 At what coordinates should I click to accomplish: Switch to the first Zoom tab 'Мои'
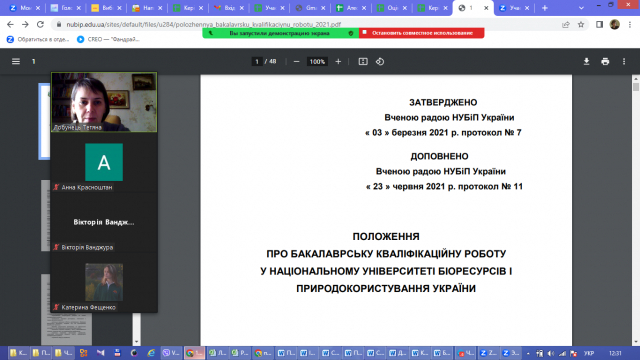coord(24,8)
